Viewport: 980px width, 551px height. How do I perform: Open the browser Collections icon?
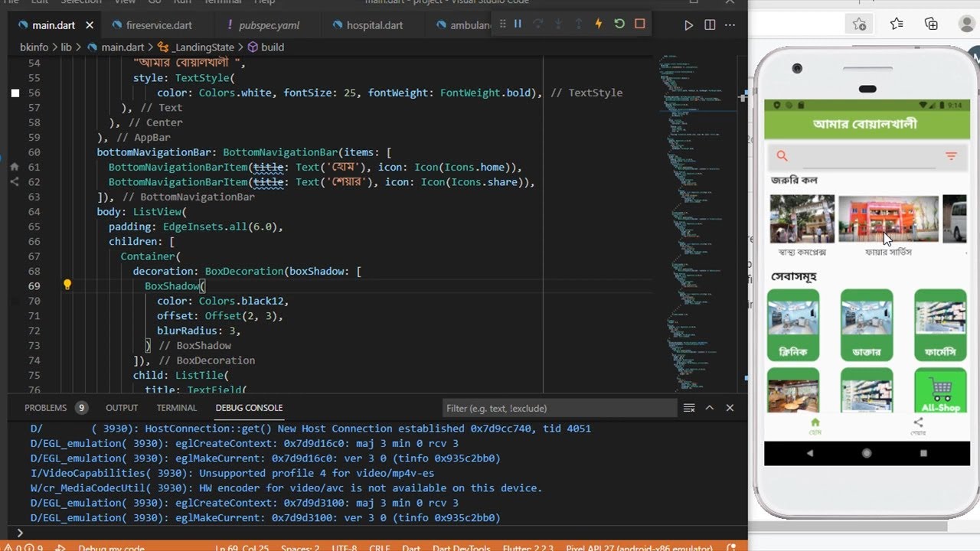click(931, 24)
